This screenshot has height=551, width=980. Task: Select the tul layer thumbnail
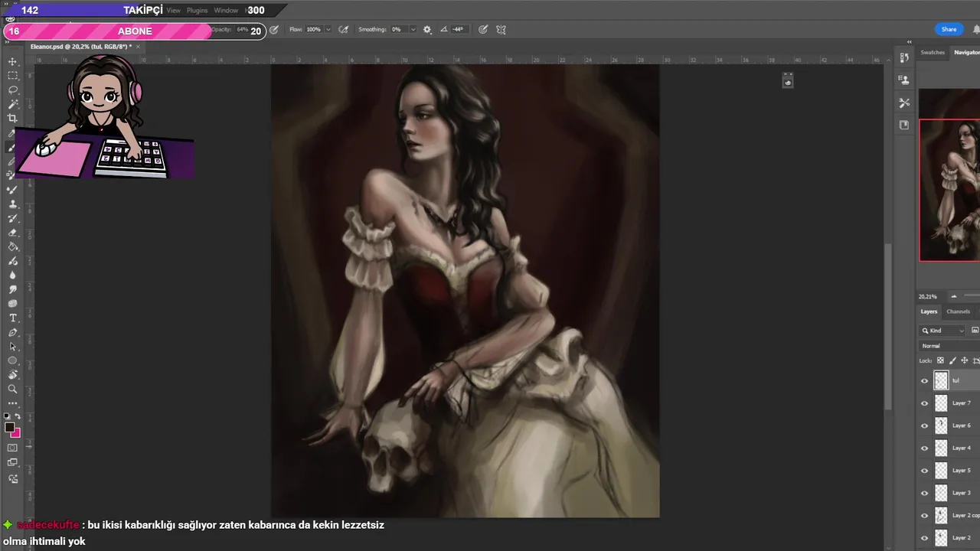coord(941,380)
